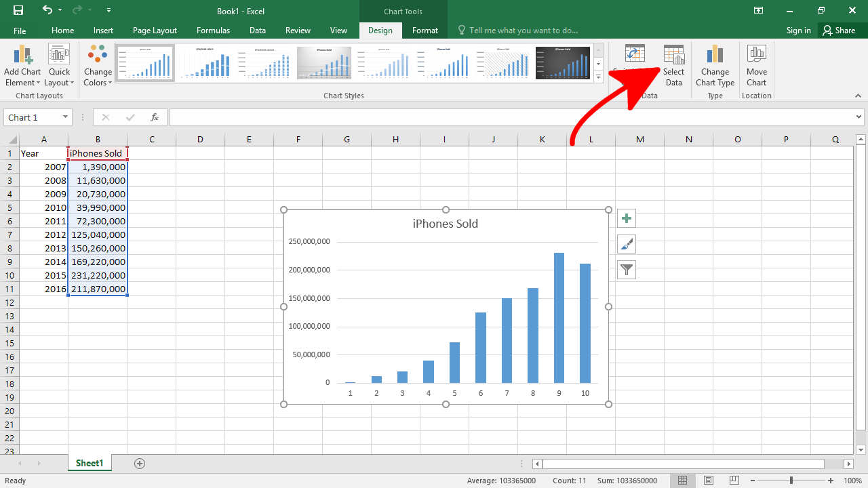Click the formula bar cancel X icon
This screenshot has height=488, width=868.
tap(105, 117)
